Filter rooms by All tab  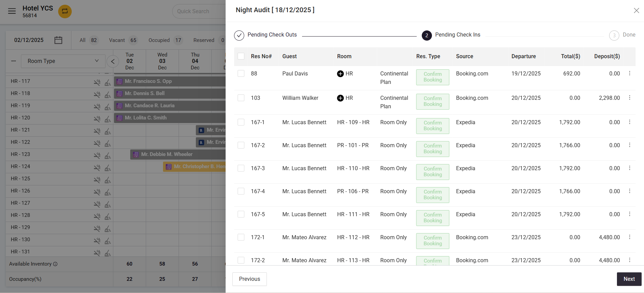[x=88, y=40]
